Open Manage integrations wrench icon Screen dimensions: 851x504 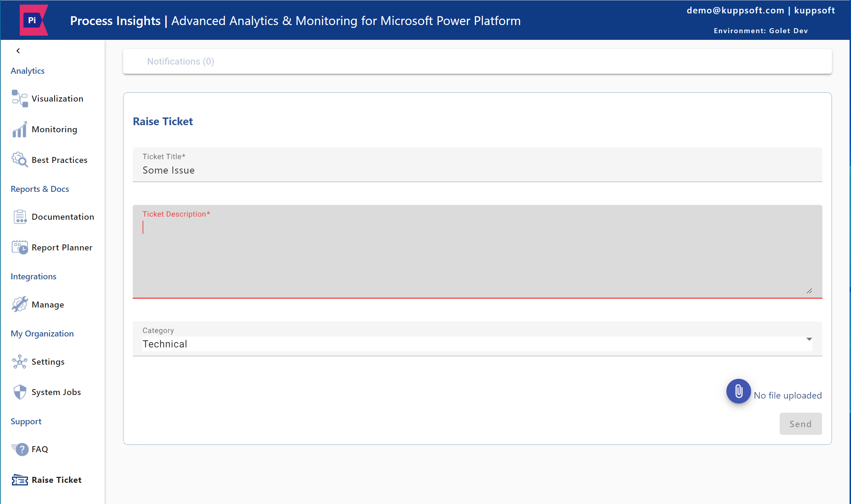[x=20, y=304]
